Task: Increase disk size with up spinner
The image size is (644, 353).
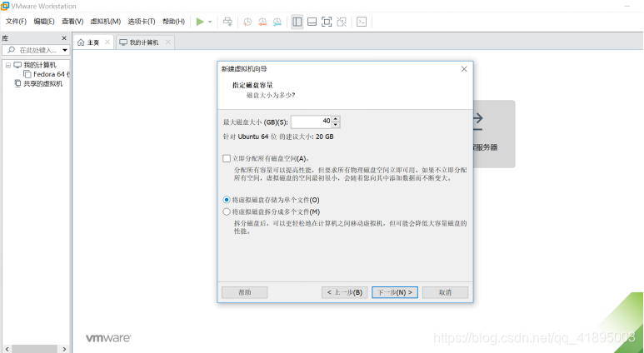Action: [336, 119]
